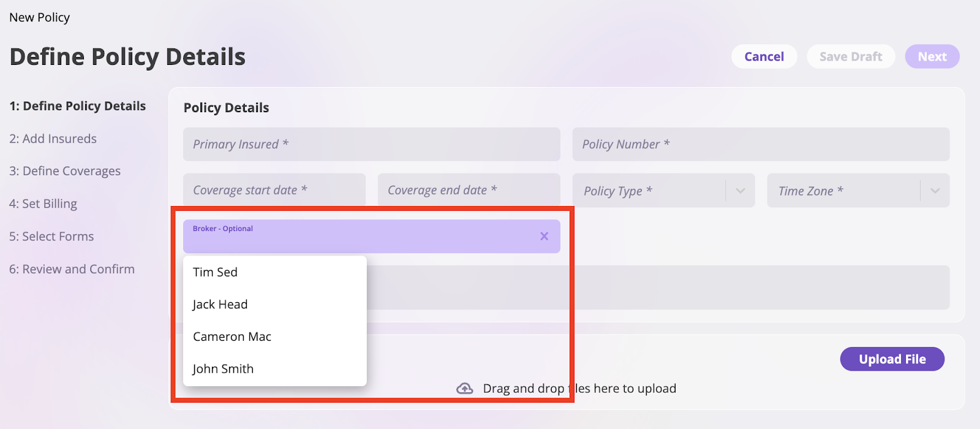980x429 pixels.
Task: Proceed with the Next button
Action: [x=932, y=56]
